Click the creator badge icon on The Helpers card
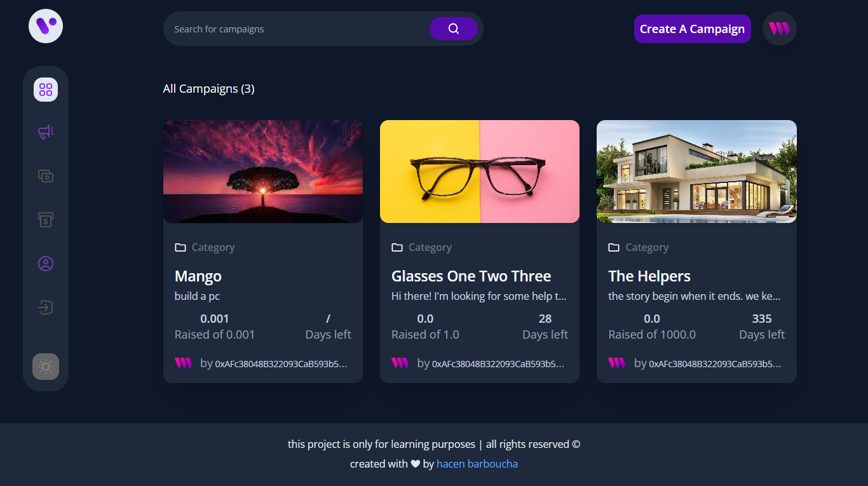Viewport: 868px width, 486px height. 617,363
